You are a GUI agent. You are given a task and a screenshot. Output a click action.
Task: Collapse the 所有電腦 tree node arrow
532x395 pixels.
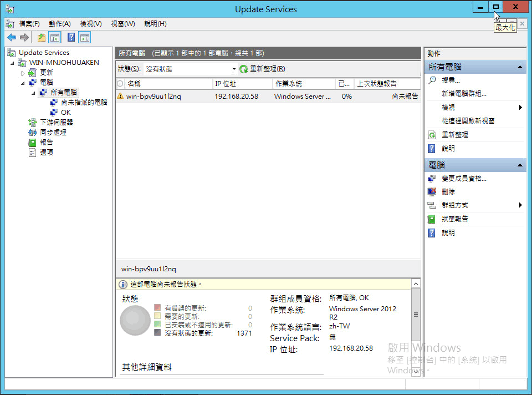coord(33,93)
